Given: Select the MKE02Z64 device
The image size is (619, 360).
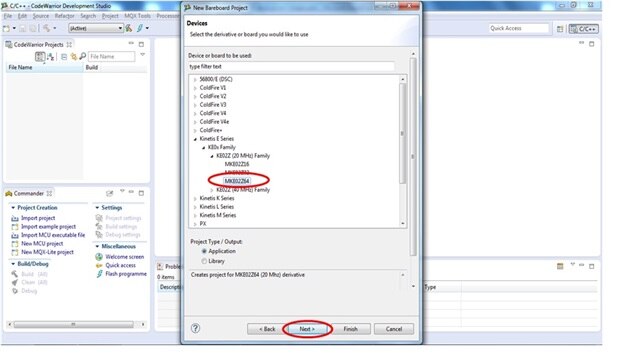Looking at the screenshot, I should point(237,181).
